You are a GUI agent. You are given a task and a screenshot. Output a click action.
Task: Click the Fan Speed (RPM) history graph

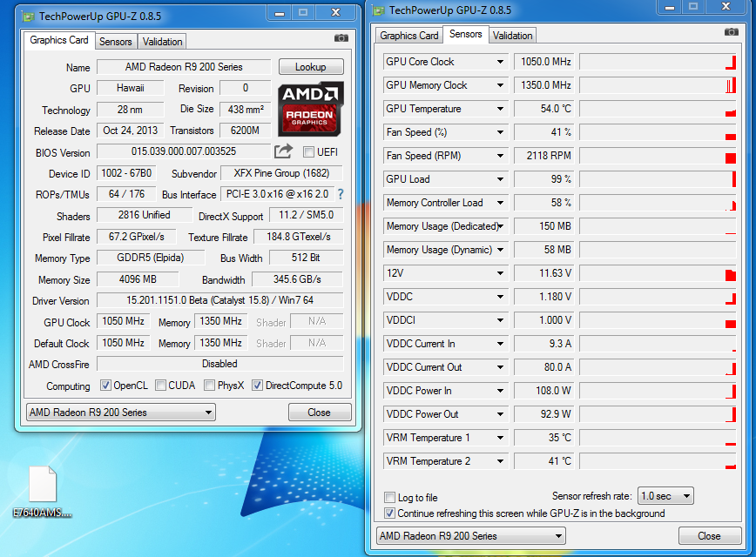pyautogui.click(x=658, y=156)
